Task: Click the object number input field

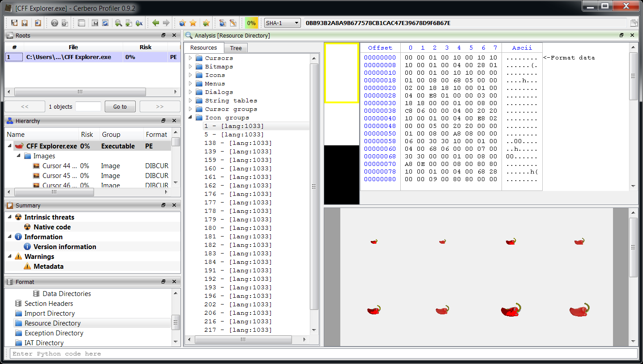Action: (88, 106)
